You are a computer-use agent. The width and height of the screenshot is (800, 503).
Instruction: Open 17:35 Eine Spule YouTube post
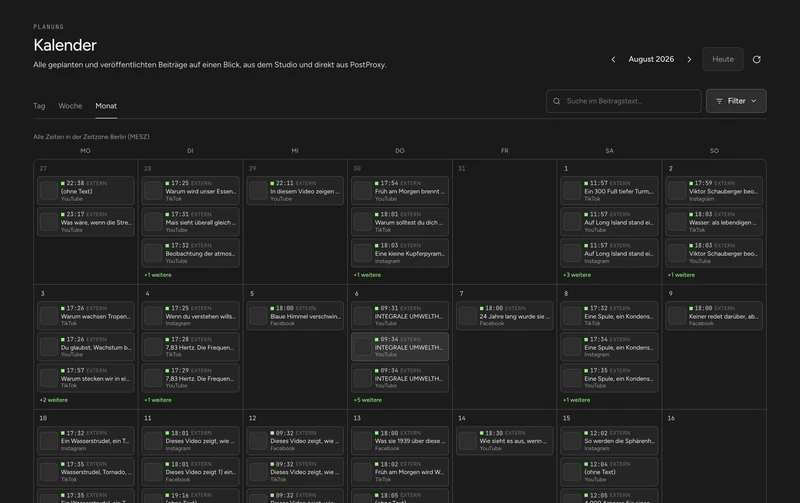coord(609,378)
